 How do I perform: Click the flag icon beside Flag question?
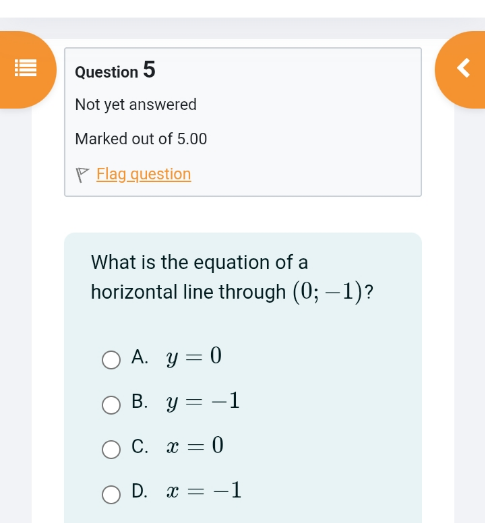[x=82, y=175]
